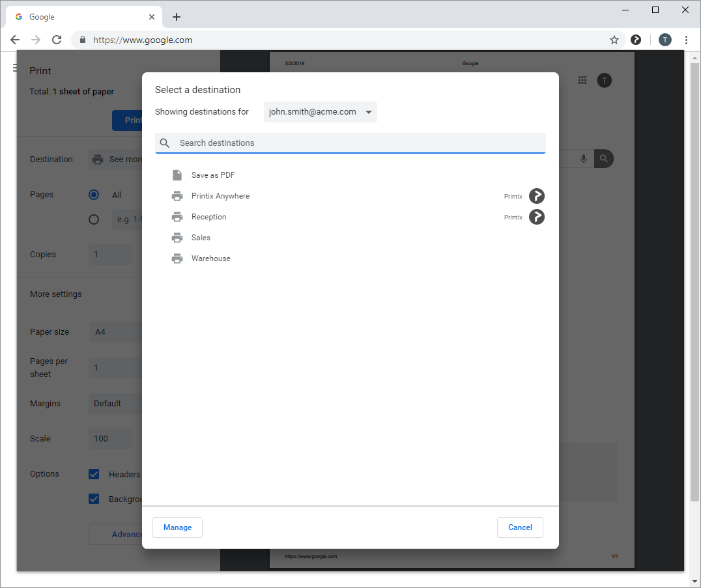The width and height of the screenshot is (701, 588).
Task: Click the Warehouse printer icon
Action: 177,259
